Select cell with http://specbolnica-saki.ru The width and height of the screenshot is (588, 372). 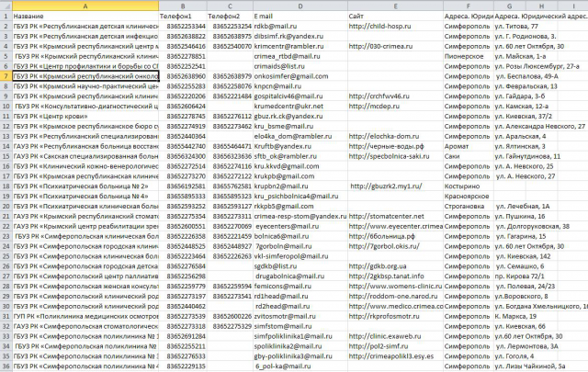click(396, 156)
